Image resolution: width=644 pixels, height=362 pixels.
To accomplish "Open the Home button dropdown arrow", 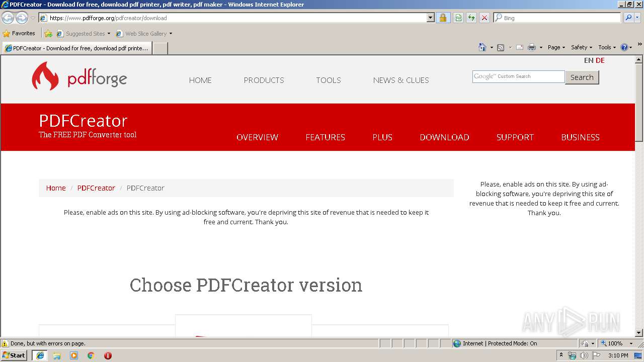I will tap(492, 47).
